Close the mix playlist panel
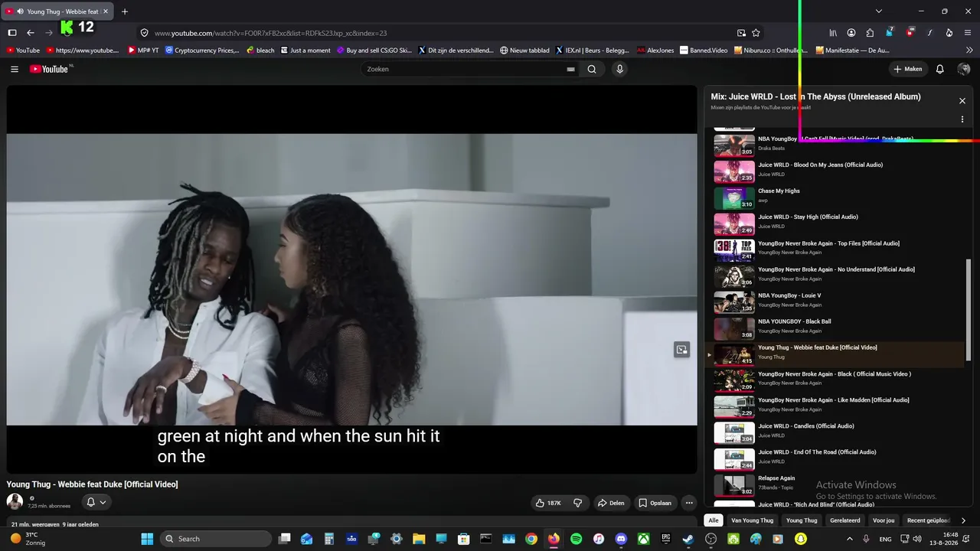 tap(962, 101)
